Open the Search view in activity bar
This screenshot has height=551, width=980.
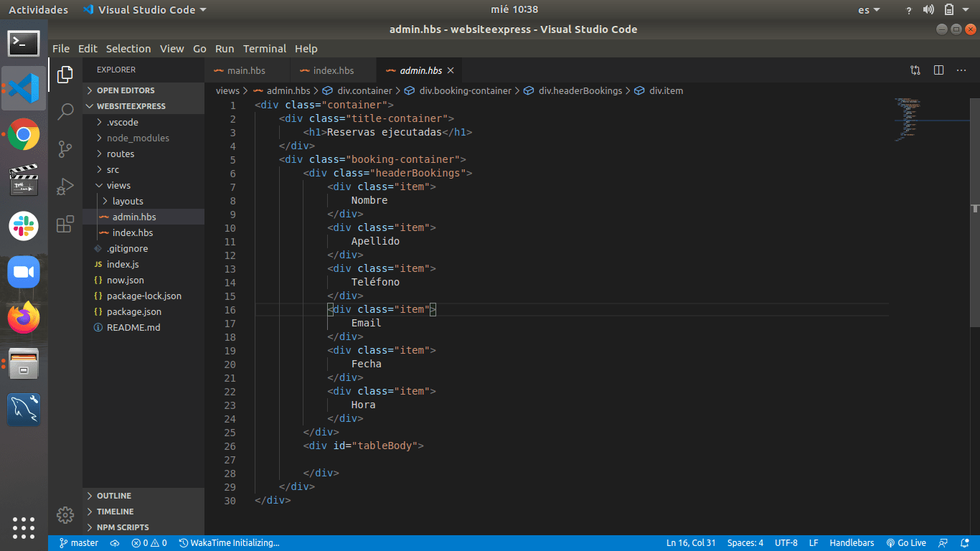pos(65,111)
